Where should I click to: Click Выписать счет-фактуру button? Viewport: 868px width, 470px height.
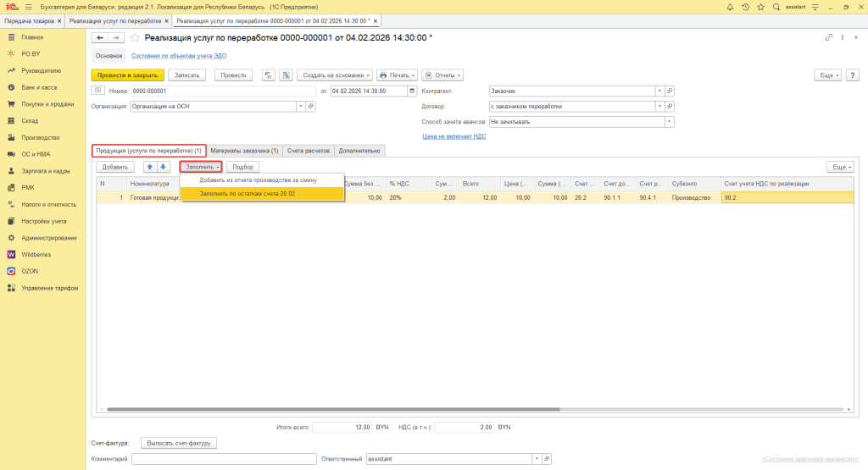[179, 443]
